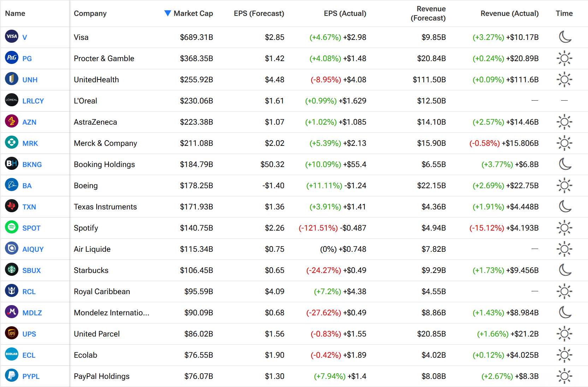This screenshot has width=588, height=387.
Task: Open the LRLCY ticker link
Action: [x=33, y=101]
